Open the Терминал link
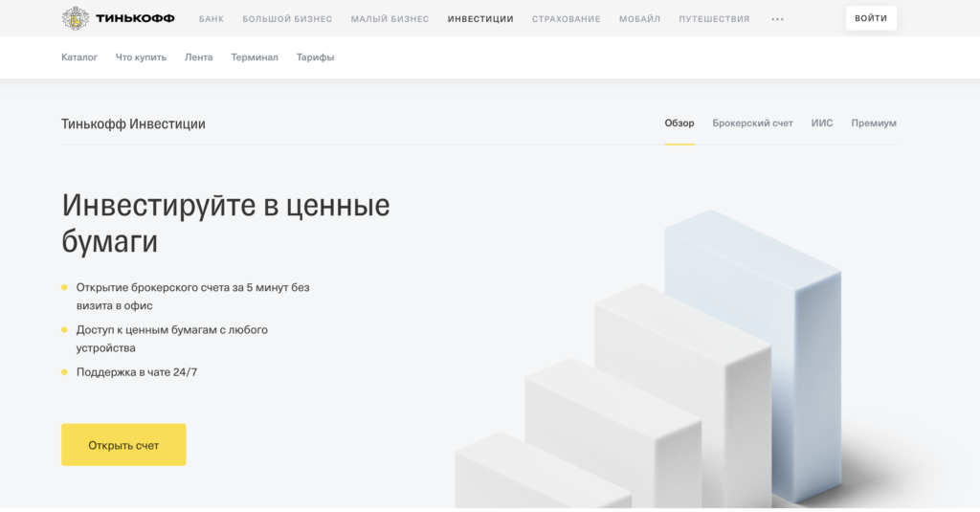This screenshot has height=512, width=980. 255,56
